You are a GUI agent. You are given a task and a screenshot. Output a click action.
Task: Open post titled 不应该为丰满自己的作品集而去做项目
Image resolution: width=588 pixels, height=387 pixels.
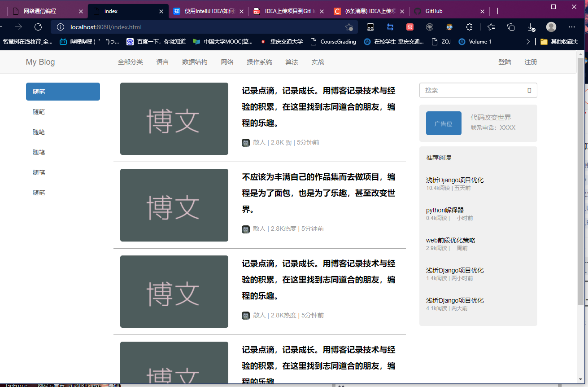tap(318, 193)
